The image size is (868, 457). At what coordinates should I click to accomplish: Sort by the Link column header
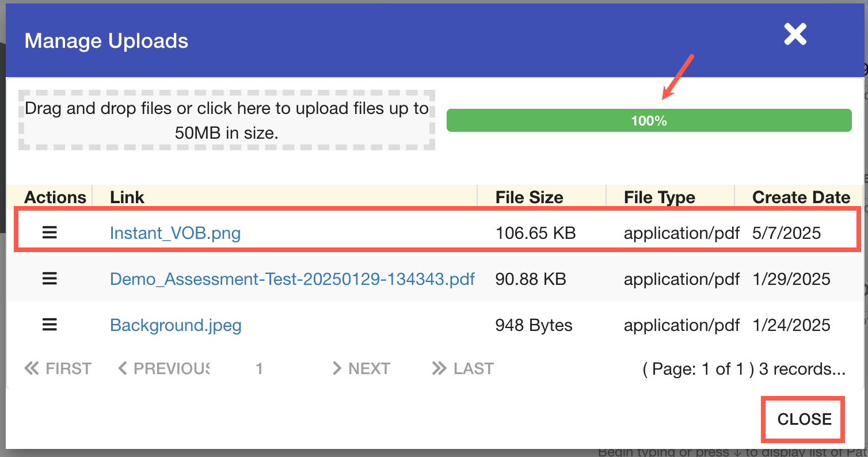coord(127,197)
